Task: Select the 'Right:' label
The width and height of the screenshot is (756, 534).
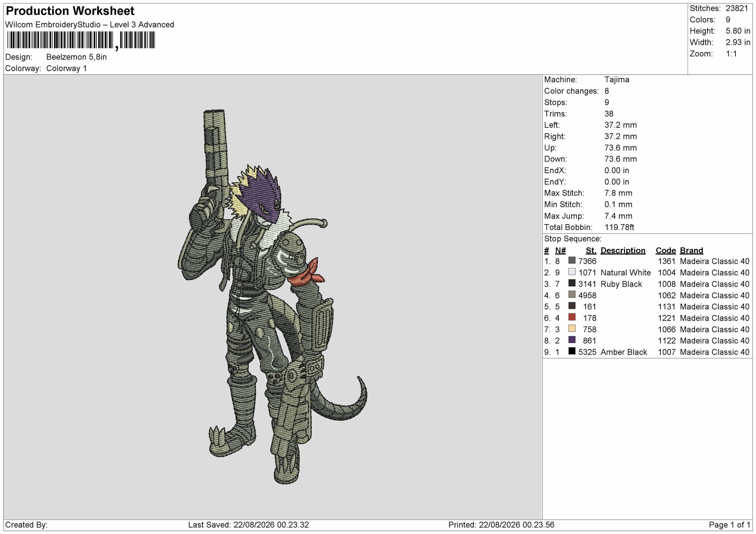Action: click(x=555, y=136)
